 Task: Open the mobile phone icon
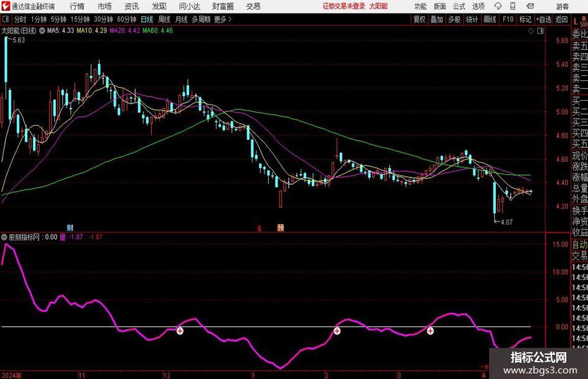click(x=513, y=6)
